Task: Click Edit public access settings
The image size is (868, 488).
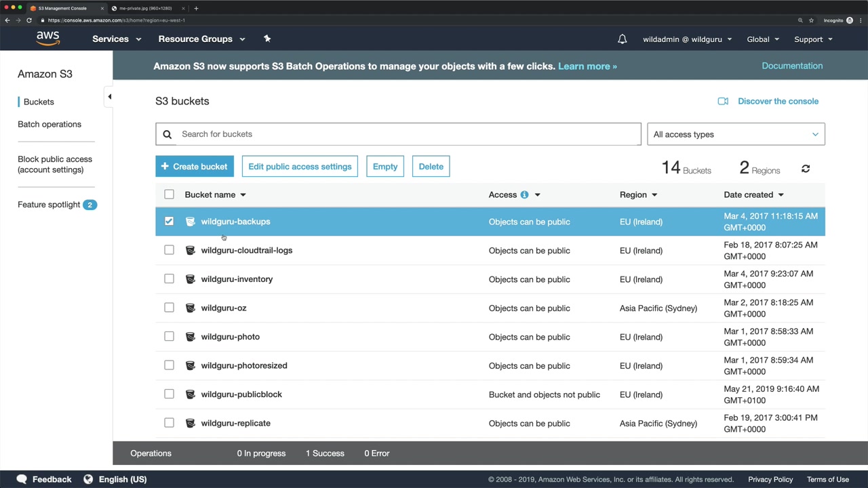Action: click(x=300, y=166)
